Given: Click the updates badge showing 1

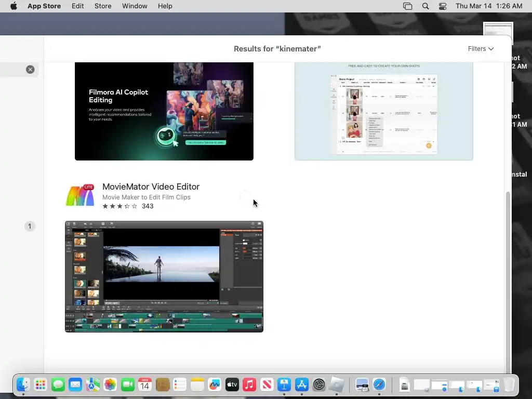Looking at the screenshot, I should (x=30, y=227).
